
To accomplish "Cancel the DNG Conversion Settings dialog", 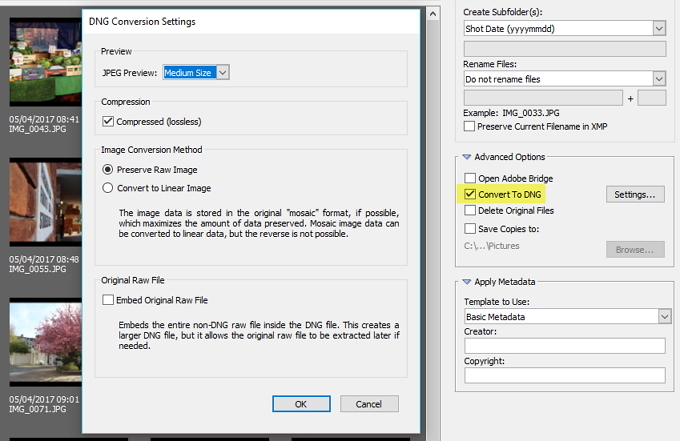I will [369, 404].
